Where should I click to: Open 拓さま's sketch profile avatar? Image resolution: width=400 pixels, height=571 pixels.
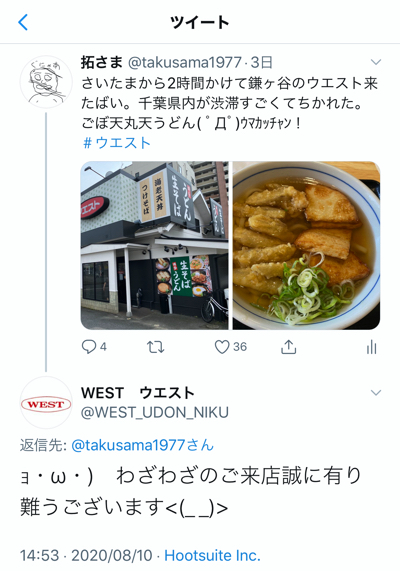coord(46,82)
